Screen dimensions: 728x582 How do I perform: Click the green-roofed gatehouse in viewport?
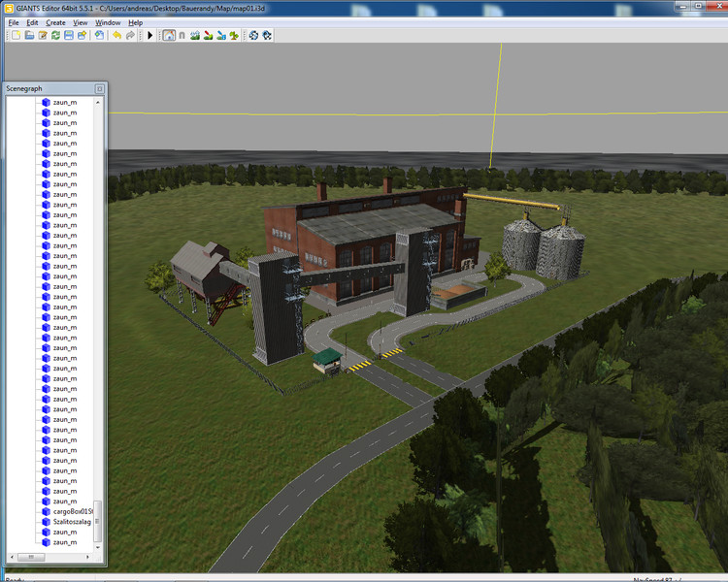[x=328, y=361]
